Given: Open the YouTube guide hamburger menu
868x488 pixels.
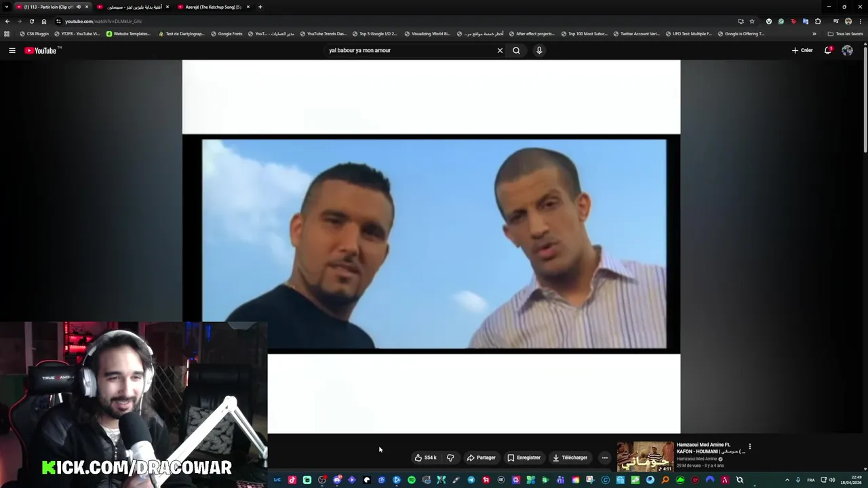Looking at the screenshot, I should coord(12,50).
